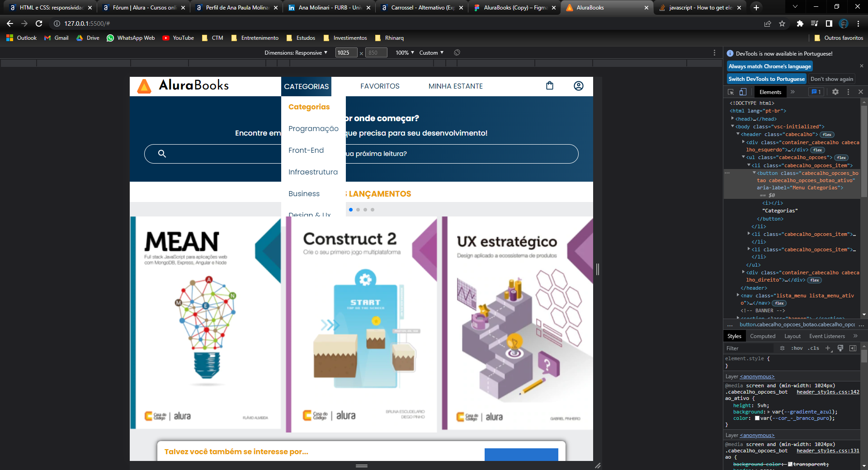Activate the DevTools inspect element picker
Image resolution: width=868 pixels, height=470 pixels.
[x=731, y=92]
